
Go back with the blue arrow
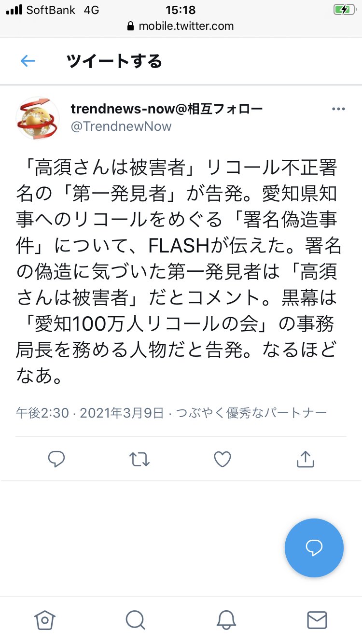(28, 61)
